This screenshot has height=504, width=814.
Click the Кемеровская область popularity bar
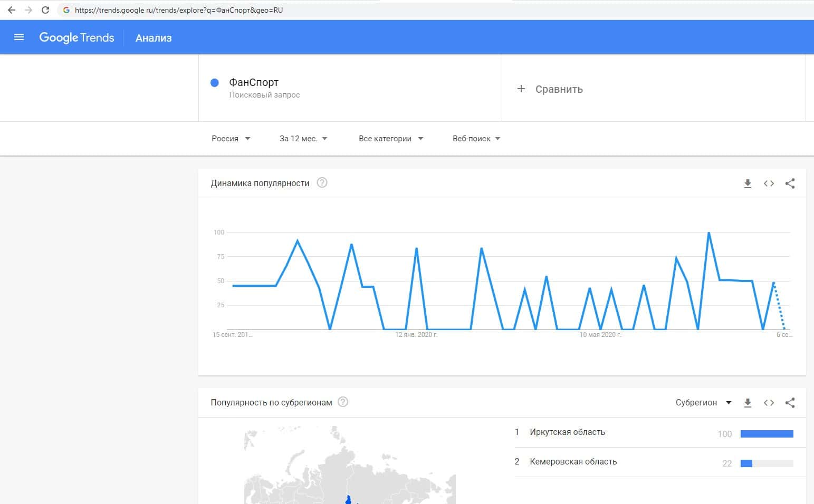click(767, 463)
